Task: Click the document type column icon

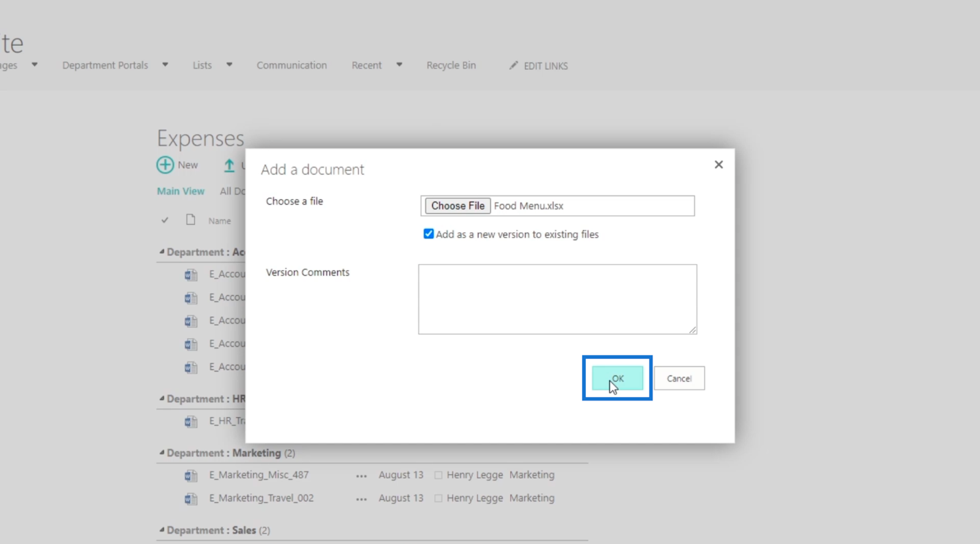Action: tap(190, 220)
